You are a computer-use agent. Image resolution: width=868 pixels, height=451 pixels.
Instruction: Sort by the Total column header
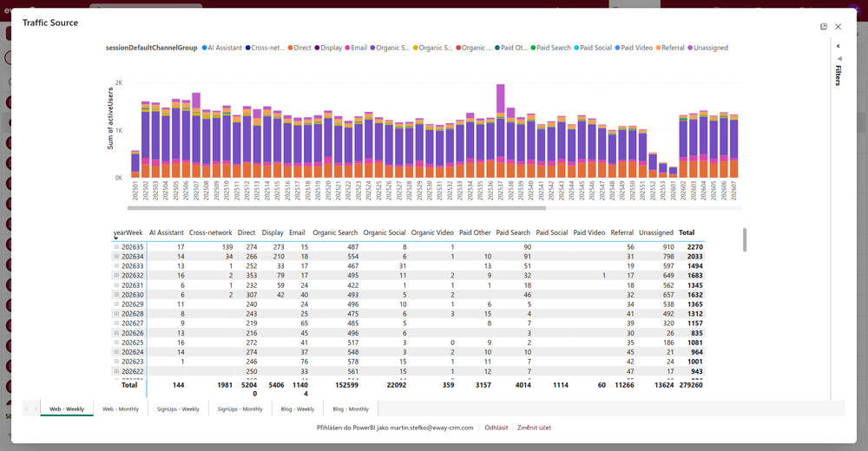click(x=687, y=232)
